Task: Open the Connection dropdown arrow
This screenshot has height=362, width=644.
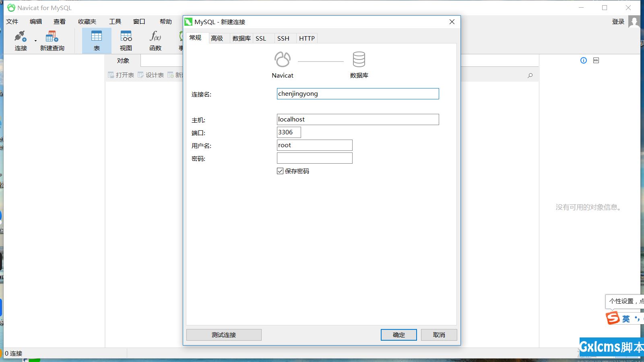Action: 35,41
